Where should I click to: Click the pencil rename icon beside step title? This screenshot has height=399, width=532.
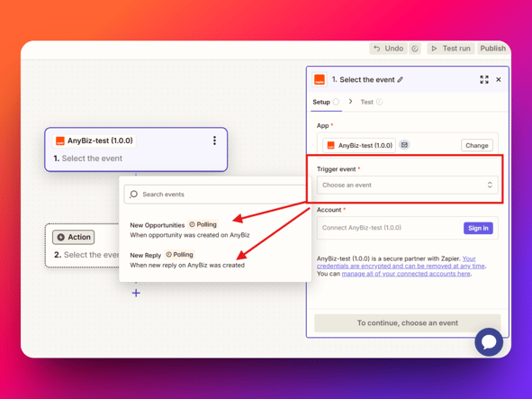401,79
